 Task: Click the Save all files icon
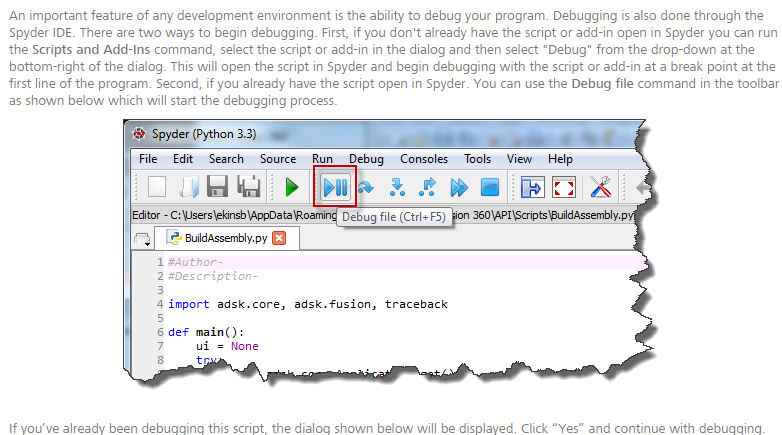click(x=248, y=187)
